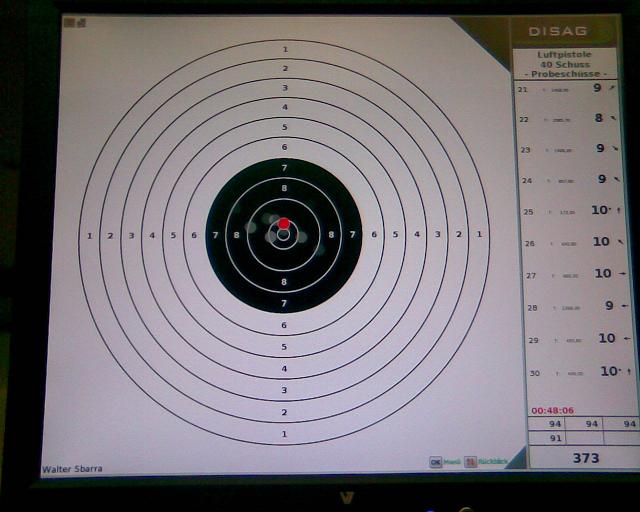Open the Menü button

(452, 462)
